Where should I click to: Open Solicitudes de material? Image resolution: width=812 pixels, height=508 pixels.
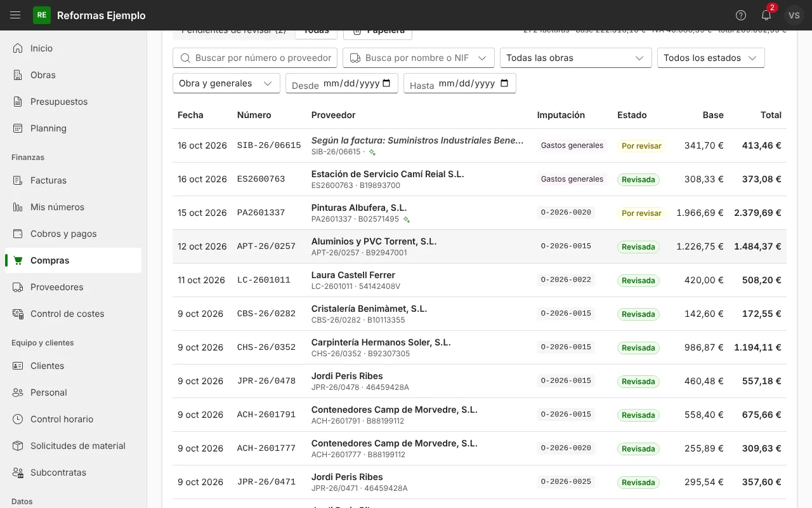point(73,446)
